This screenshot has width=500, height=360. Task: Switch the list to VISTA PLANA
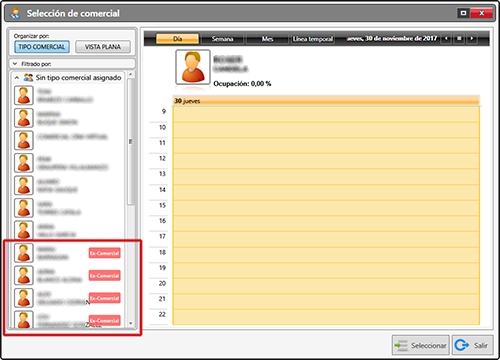(x=103, y=47)
